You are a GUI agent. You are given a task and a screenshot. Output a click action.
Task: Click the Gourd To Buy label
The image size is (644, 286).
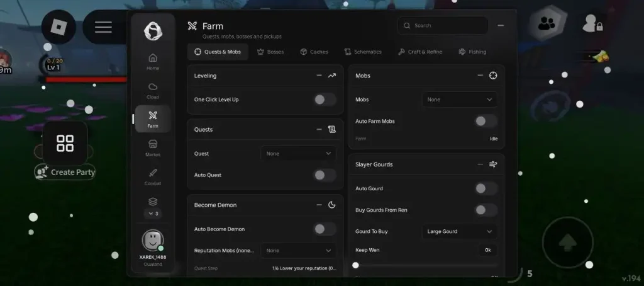pos(371,231)
